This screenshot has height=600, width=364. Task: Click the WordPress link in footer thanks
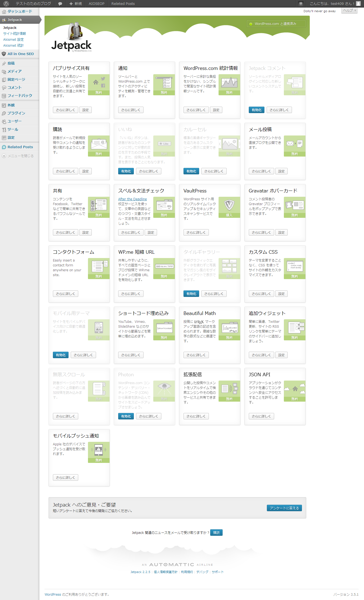[53, 594]
